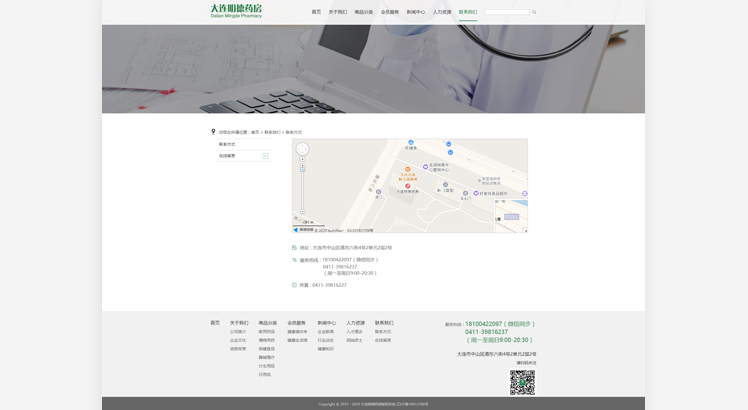This screenshot has height=410, width=748.
Task: Expand the 在线留言 sidebar item arrow
Action: coord(265,156)
